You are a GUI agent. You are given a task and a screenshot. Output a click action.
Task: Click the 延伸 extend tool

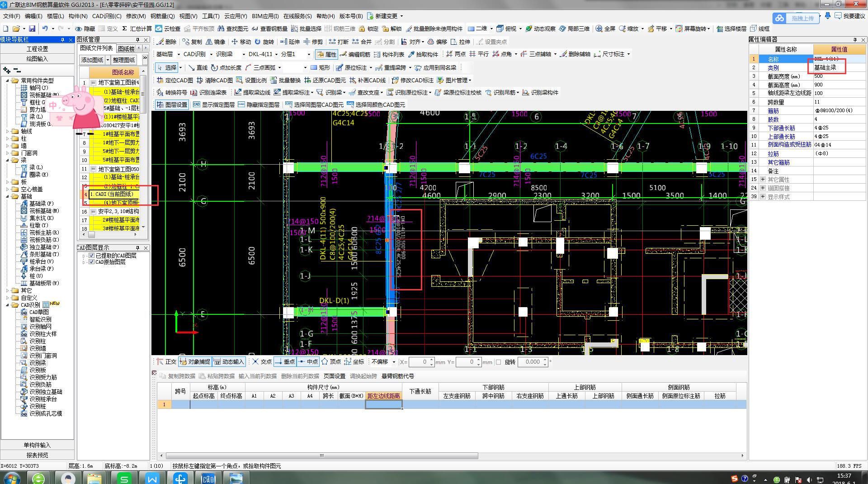click(x=290, y=42)
